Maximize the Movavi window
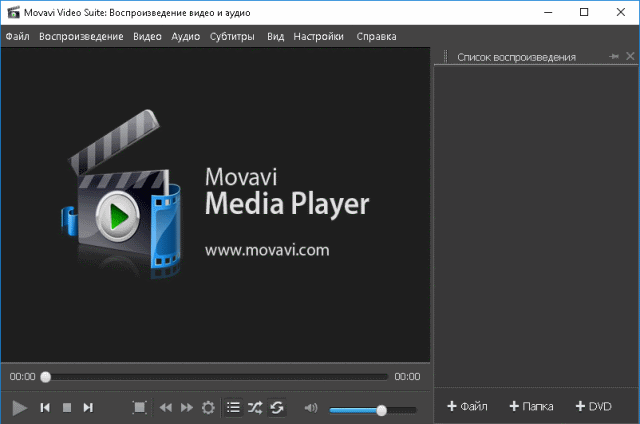This screenshot has height=424, width=640. pyautogui.click(x=584, y=12)
